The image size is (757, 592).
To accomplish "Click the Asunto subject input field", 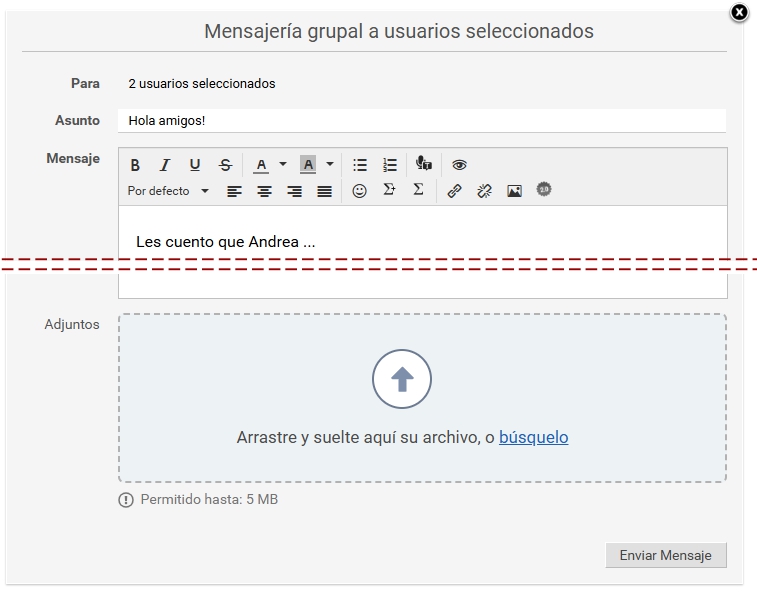I will pyautogui.click(x=421, y=120).
